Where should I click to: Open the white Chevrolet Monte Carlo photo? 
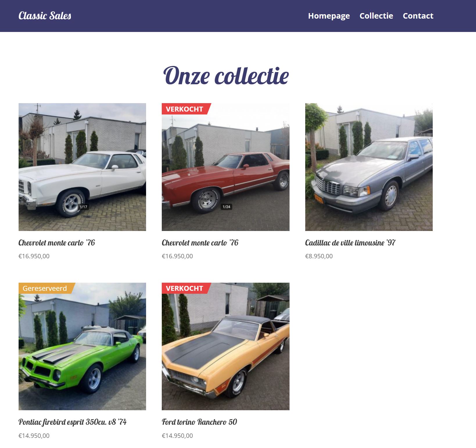[x=82, y=167]
